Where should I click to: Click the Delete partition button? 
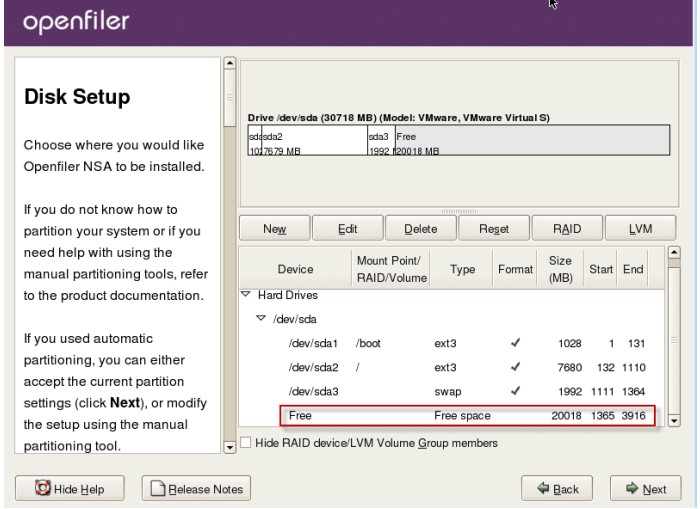click(421, 229)
